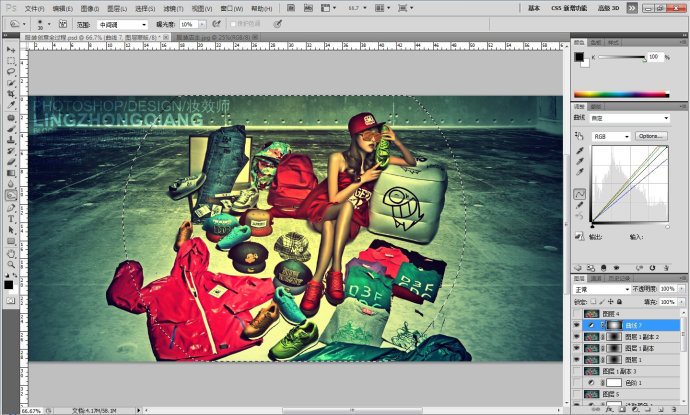Select the 基本 workspace

tap(534, 8)
